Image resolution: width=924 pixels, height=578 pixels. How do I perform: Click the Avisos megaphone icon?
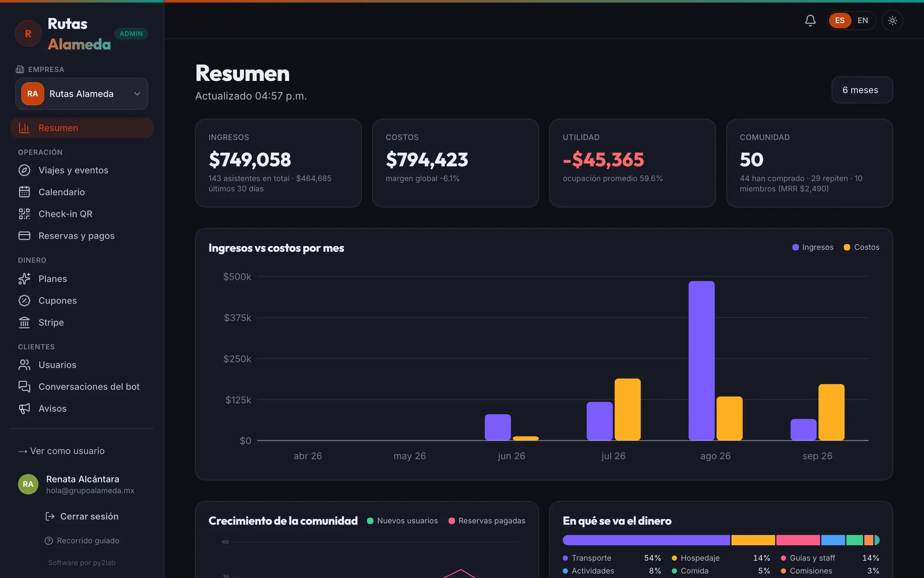point(24,408)
